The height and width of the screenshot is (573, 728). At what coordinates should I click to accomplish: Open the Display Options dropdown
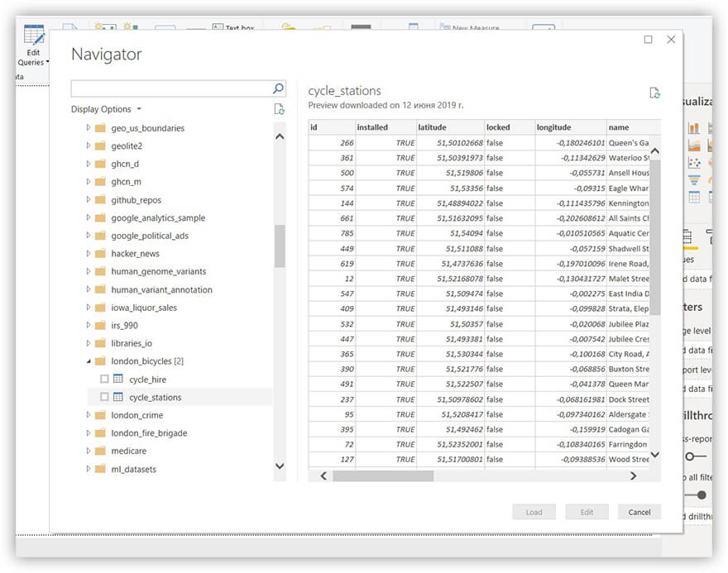coord(106,109)
